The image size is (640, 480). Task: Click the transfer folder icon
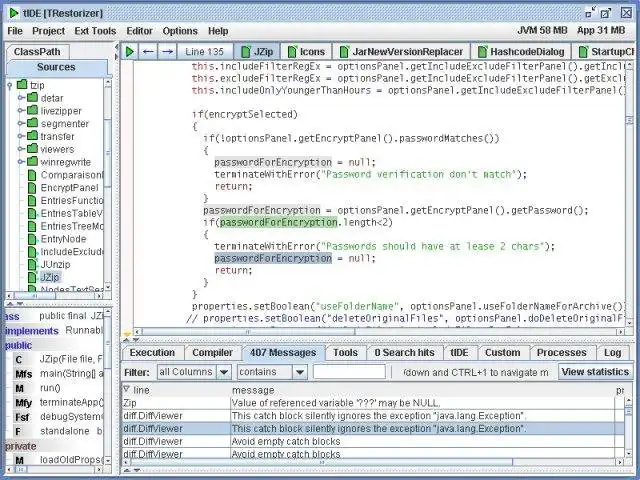[33, 136]
